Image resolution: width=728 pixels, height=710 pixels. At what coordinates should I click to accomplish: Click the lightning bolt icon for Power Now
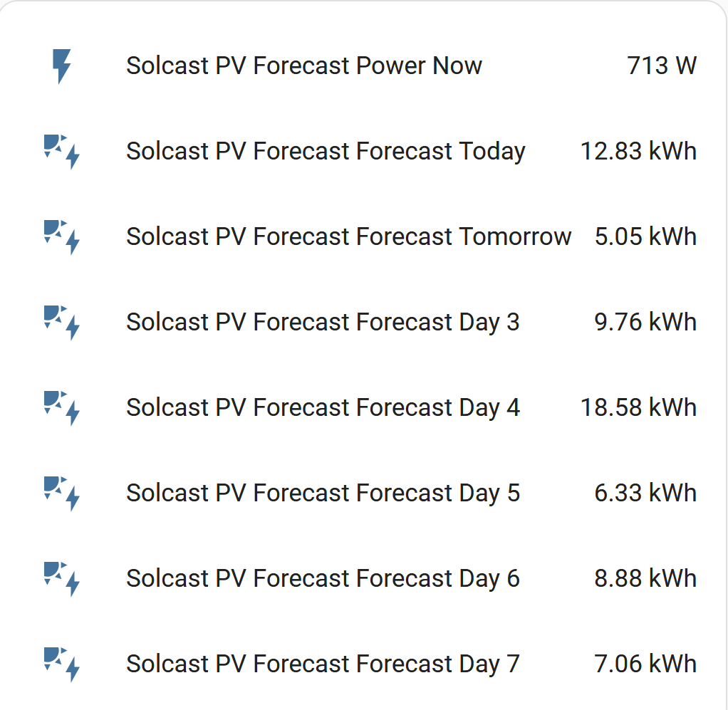[62, 66]
